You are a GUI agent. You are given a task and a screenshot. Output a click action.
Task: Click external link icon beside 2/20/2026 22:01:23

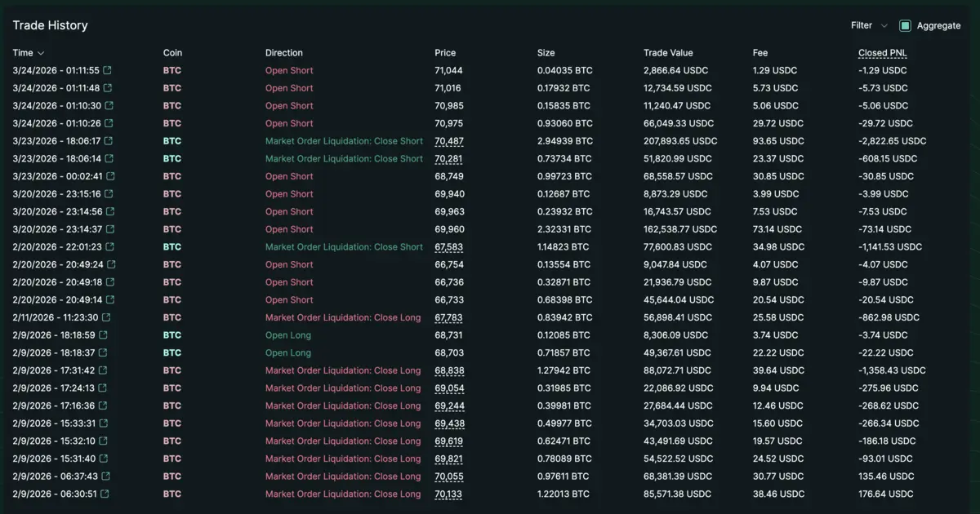click(109, 247)
